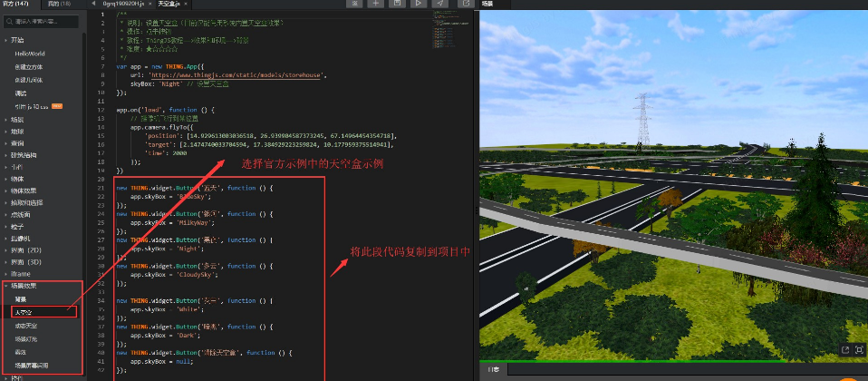Open the HelloWorld example
868x381 pixels.
click(30, 54)
